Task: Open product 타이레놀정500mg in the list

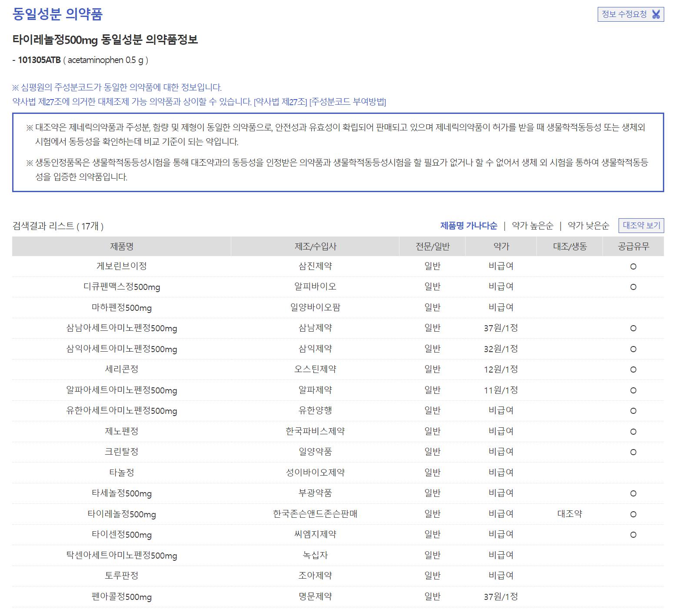Action: (x=122, y=514)
